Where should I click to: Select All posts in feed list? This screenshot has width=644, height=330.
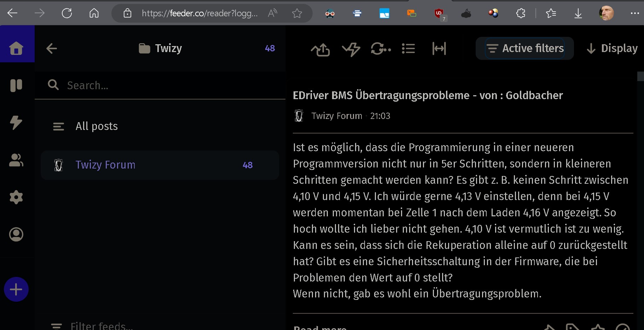(97, 126)
